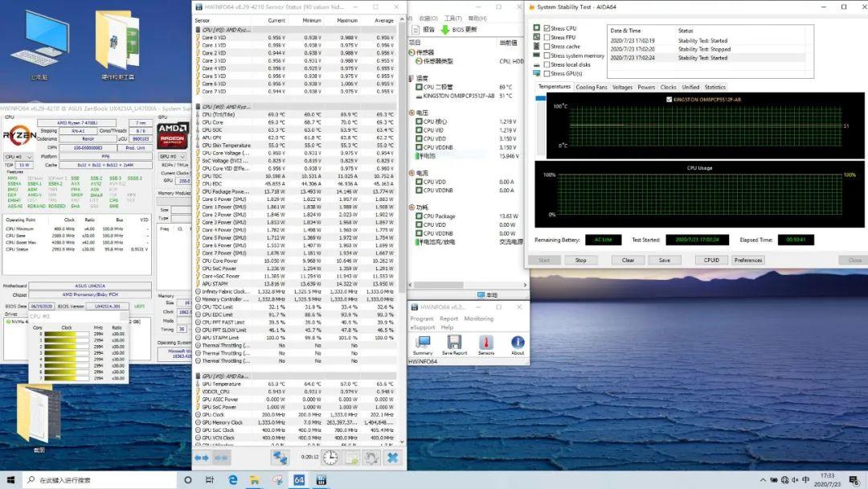Open Save Report in HWiNFO

[454, 343]
